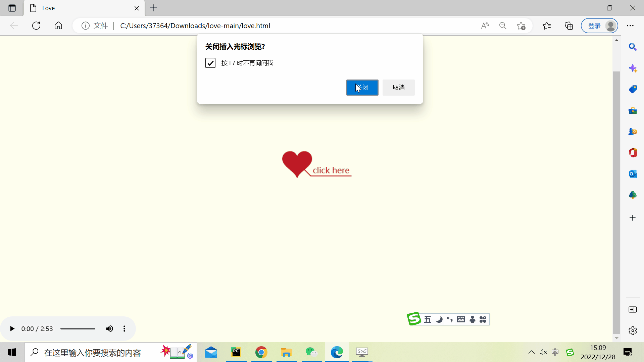Click the 取消 button in dialog

(x=399, y=88)
